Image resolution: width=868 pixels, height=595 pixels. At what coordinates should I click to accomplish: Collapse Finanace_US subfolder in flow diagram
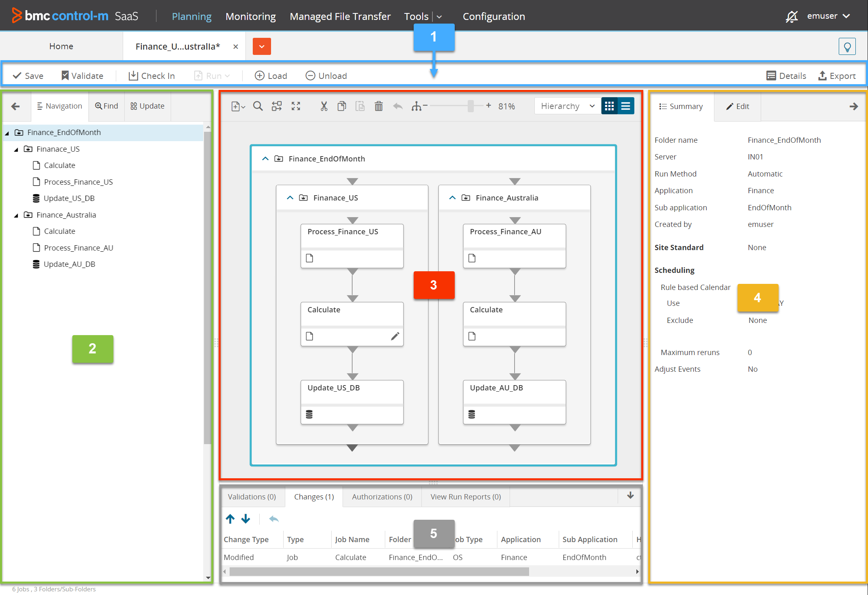coord(290,198)
